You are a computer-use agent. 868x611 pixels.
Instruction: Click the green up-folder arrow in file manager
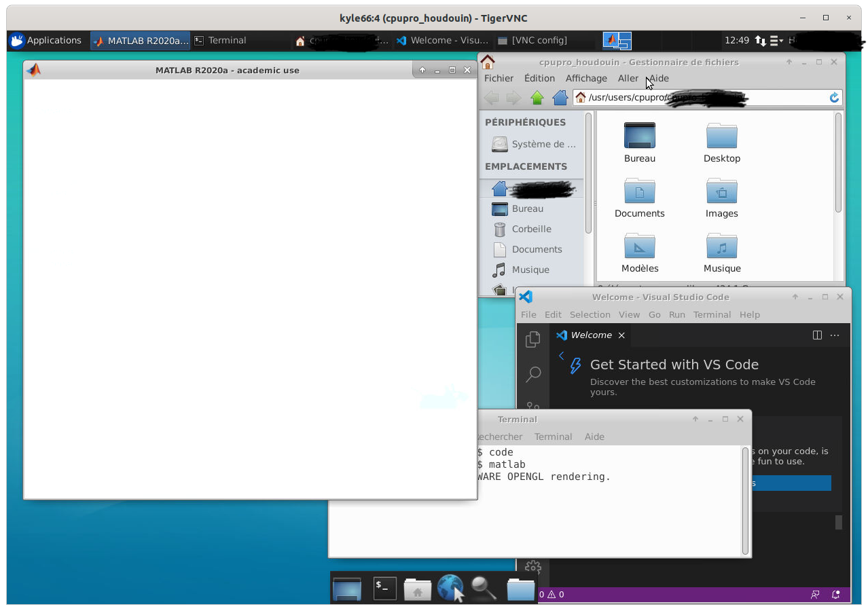pyautogui.click(x=537, y=98)
